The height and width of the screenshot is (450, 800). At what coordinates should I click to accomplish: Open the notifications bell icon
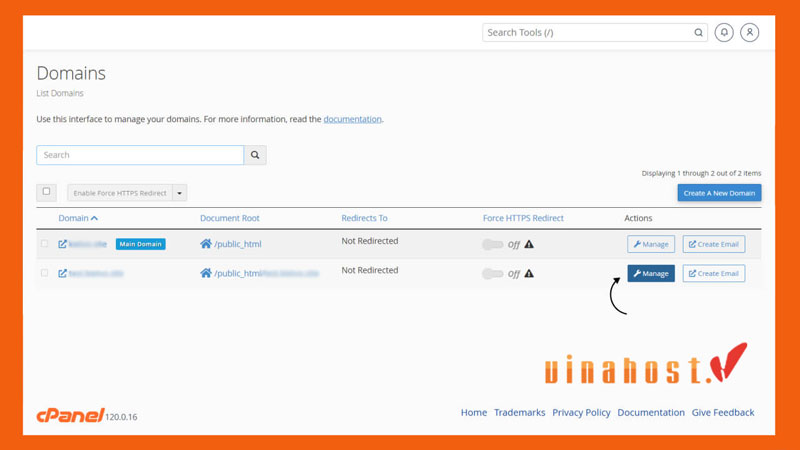tap(724, 33)
